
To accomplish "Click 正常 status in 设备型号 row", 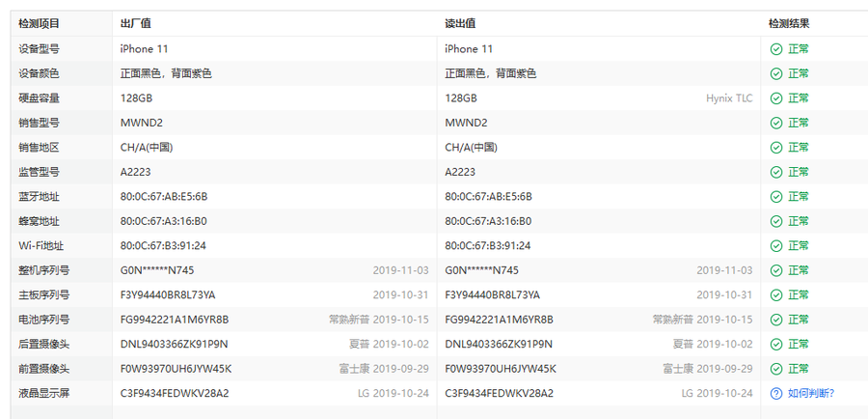I will click(x=799, y=49).
